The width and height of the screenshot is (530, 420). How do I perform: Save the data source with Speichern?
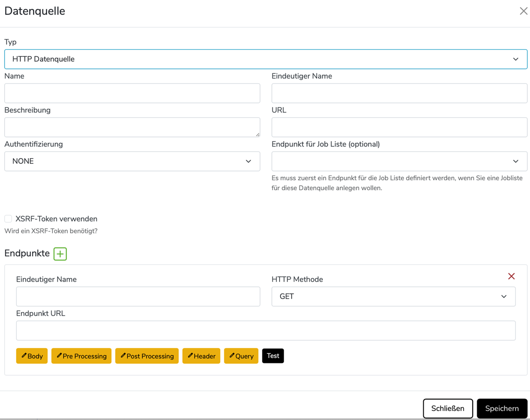pyautogui.click(x=502, y=409)
